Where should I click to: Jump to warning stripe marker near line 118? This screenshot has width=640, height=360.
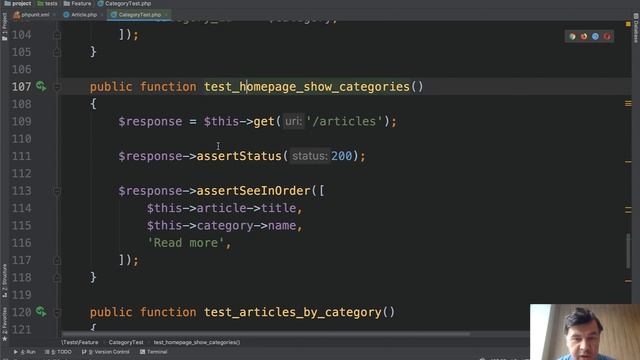pos(628,281)
